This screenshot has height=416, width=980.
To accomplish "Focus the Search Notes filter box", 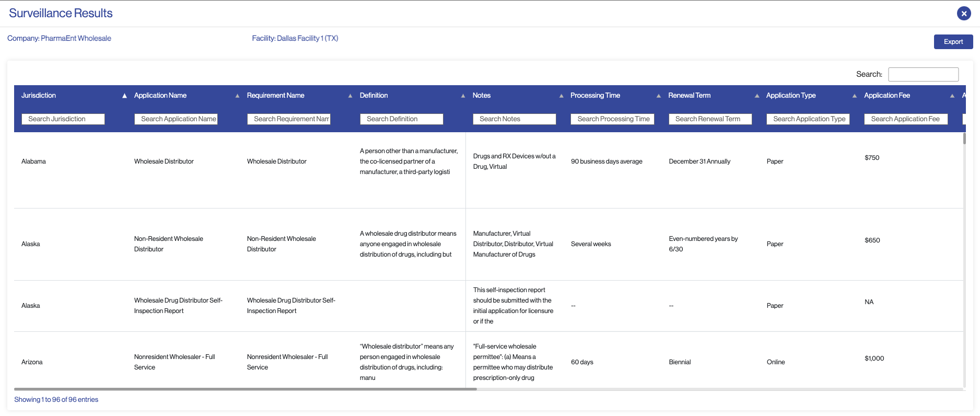I will (515, 119).
